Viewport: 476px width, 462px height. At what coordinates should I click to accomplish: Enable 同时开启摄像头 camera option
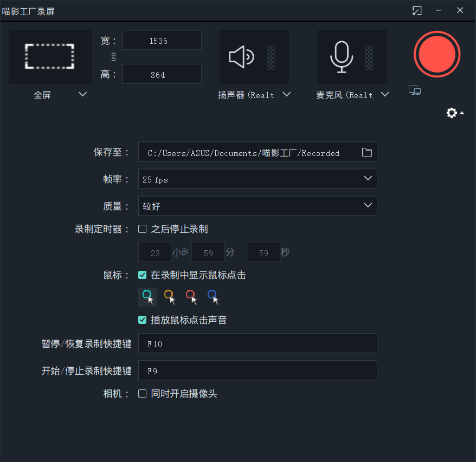tap(142, 394)
